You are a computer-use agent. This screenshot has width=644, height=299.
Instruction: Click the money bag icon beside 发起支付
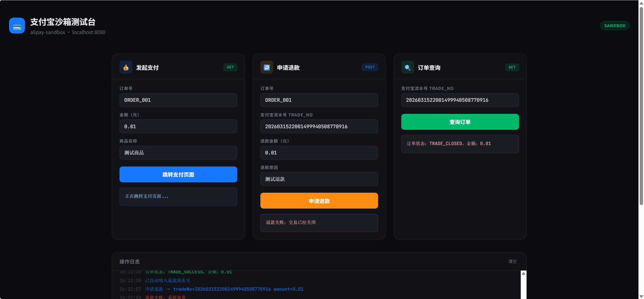tap(126, 67)
